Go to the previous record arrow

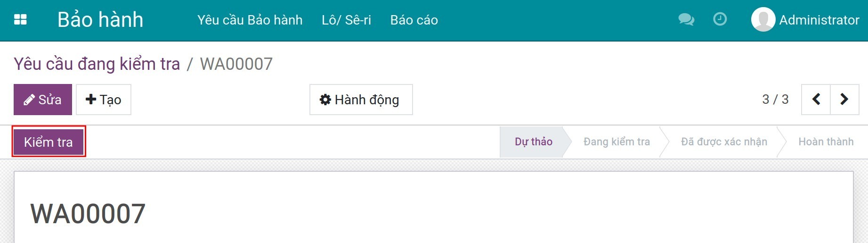(x=816, y=100)
